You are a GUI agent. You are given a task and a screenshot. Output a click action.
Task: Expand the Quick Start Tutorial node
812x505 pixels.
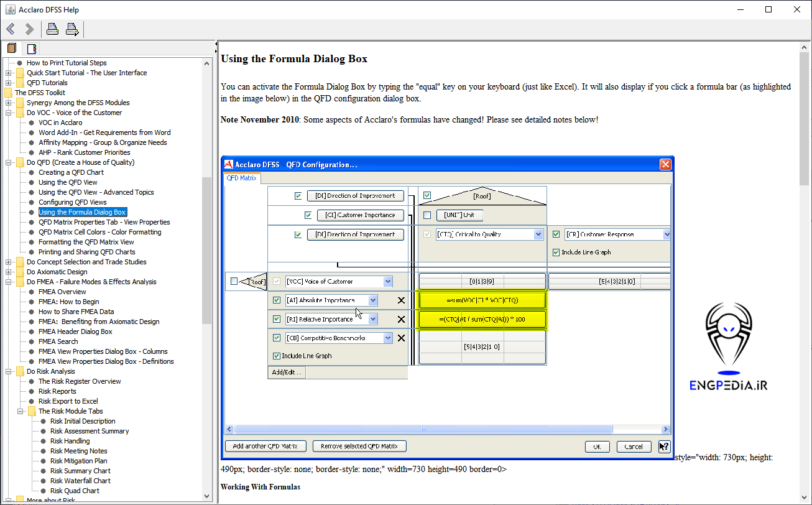[x=8, y=73]
